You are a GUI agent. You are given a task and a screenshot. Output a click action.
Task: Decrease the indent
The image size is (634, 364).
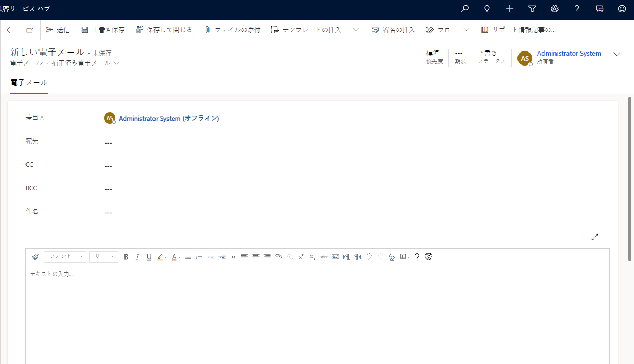pos(211,257)
